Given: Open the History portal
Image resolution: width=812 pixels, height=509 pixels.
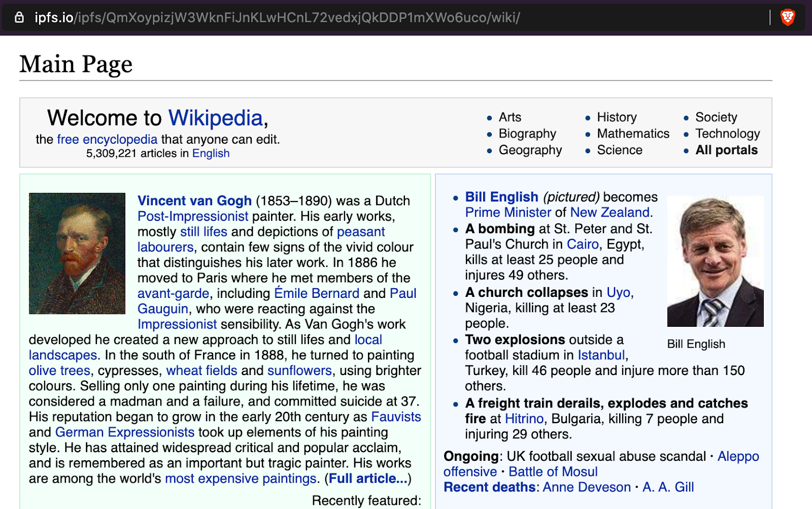Looking at the screenshot, I should pos(617,117).
